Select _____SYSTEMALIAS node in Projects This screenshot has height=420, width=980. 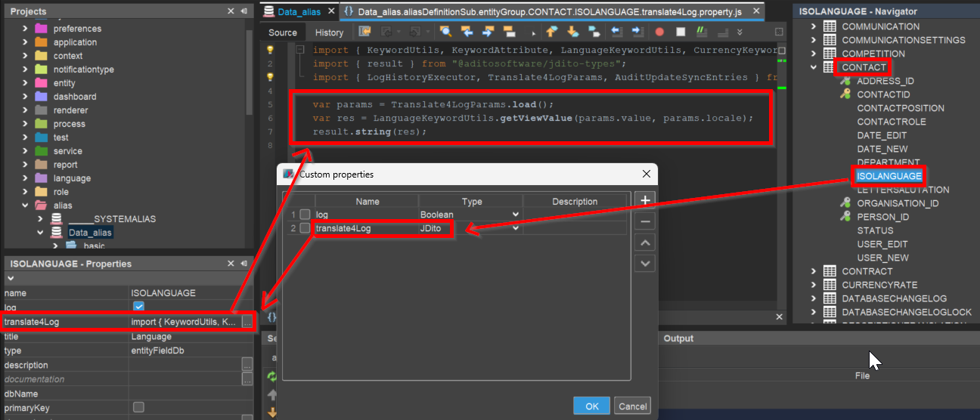click(112, 219)
